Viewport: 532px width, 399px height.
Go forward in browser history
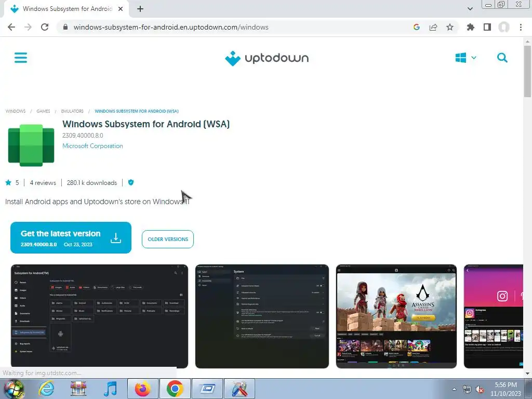click(28, 27)
